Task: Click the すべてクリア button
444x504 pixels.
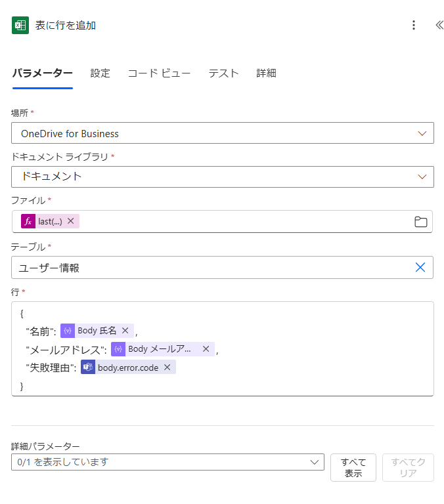Action: point(408,467)
